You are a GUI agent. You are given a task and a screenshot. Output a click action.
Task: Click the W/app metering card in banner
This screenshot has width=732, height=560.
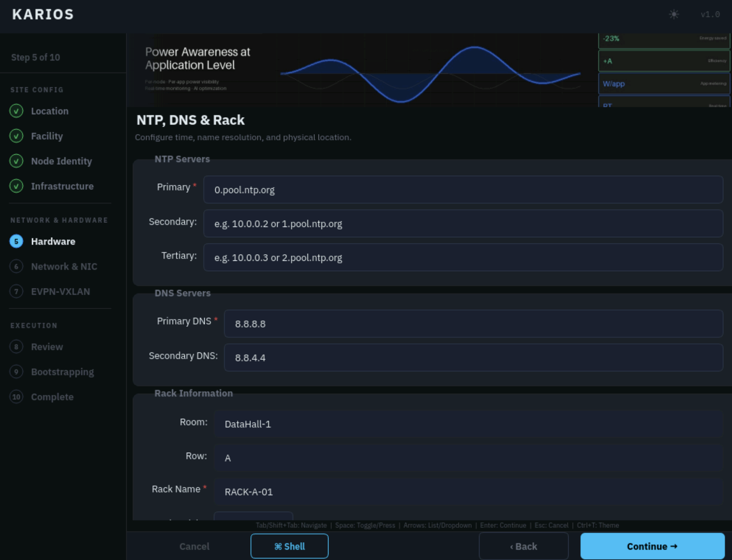(664, 84)
